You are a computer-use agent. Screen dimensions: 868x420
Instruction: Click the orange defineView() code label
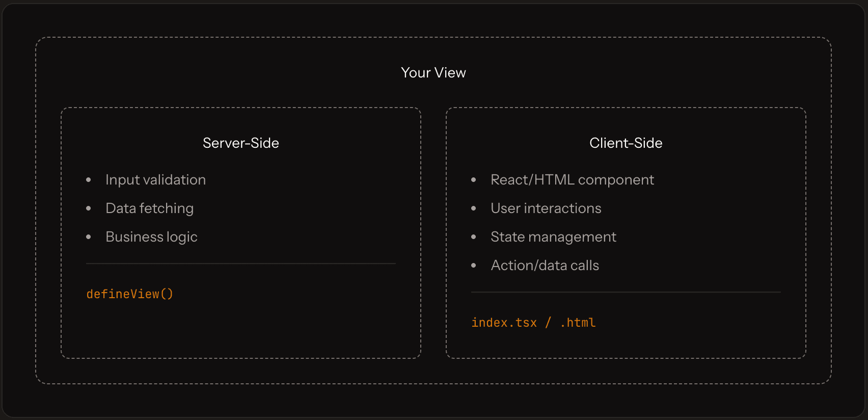(130, 294)
